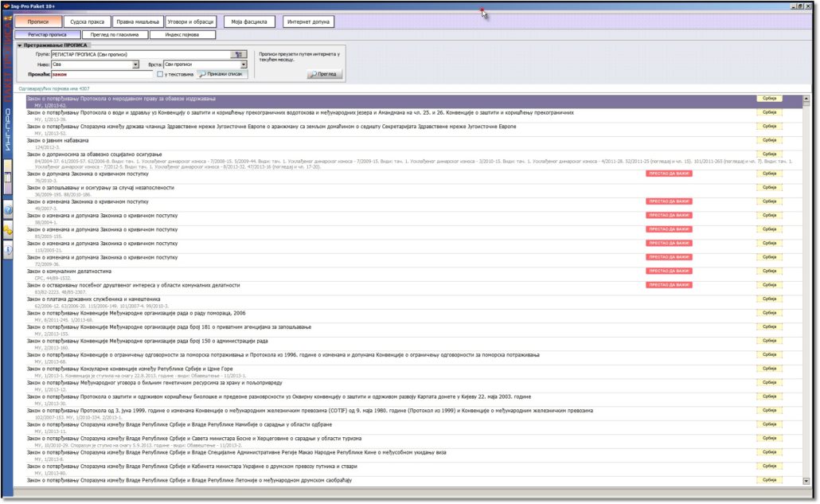Enable the 'у текстовима' checkbox
Image resolution: width=820 pixels, height=504 pixels.
(x=160, y=74)
